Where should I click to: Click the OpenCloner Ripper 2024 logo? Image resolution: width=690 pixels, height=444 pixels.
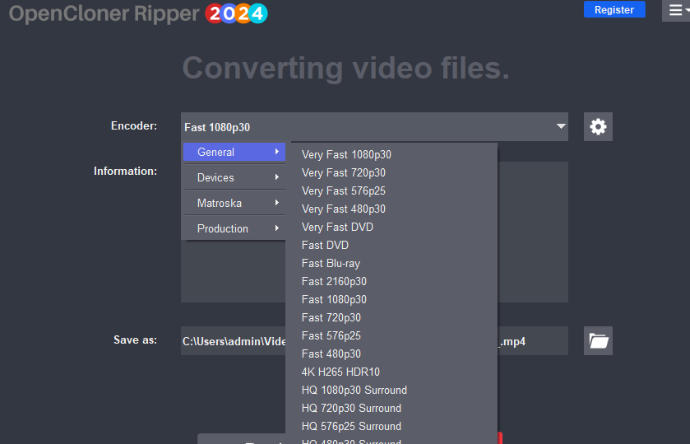[138, 13]
